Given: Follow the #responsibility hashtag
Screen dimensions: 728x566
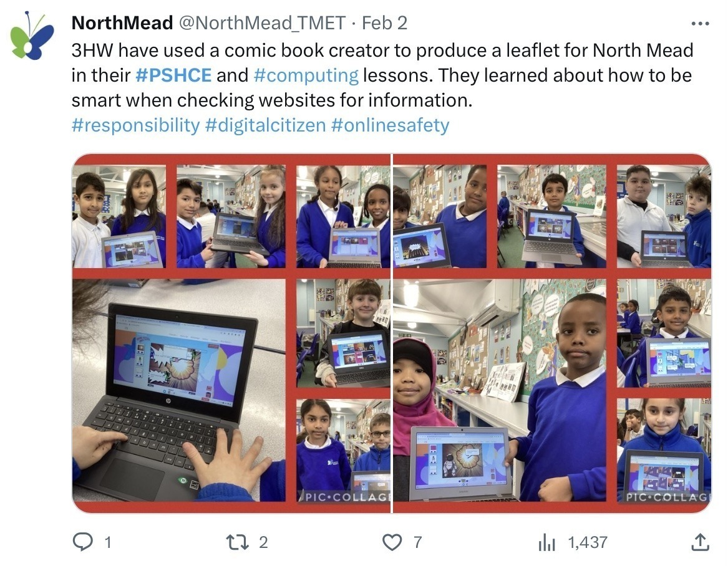Looking at the screenshot, I should [x=135, y=125].
